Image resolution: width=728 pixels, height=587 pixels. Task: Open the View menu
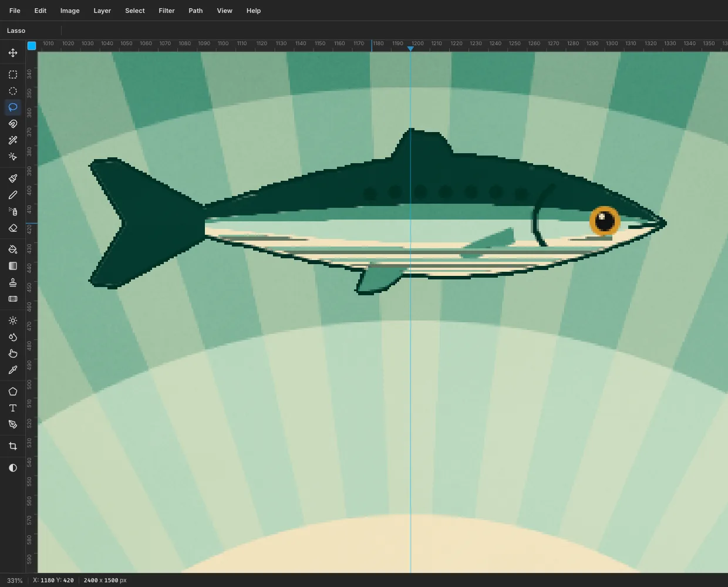225,11
